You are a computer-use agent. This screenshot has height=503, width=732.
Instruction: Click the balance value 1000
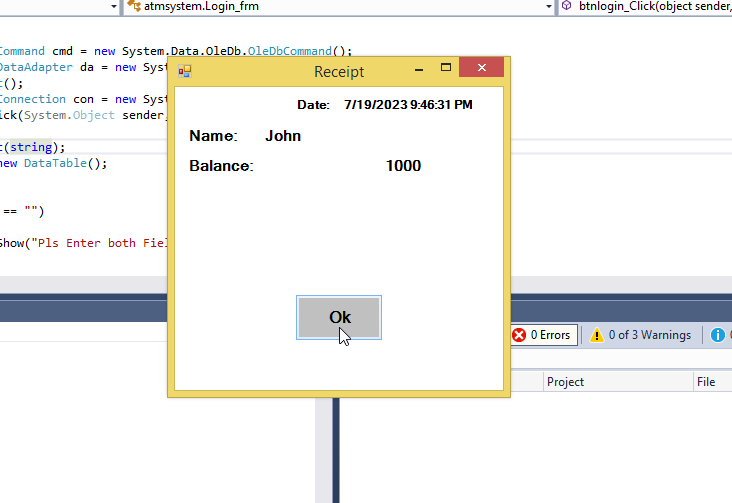403,165
